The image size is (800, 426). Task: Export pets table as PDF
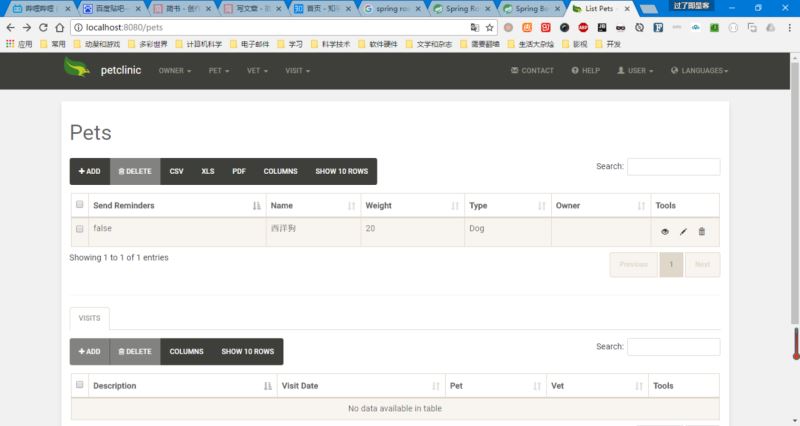(239, 171)
